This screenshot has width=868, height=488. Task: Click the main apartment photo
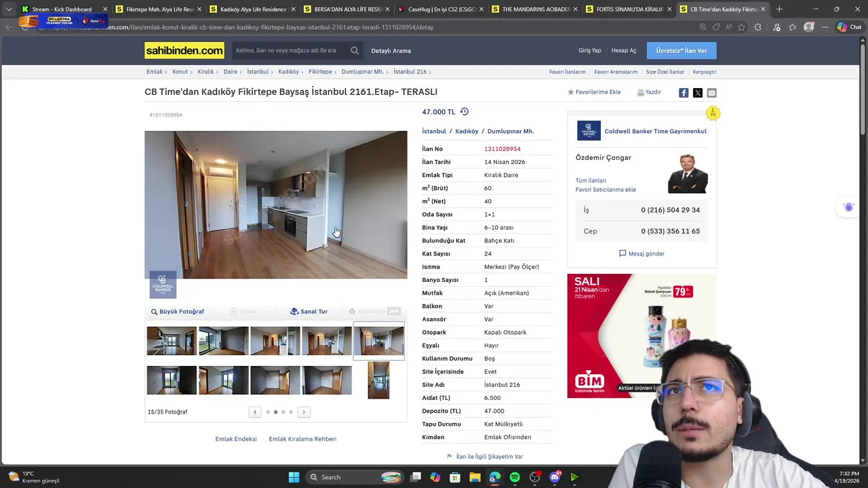(276, 205)
